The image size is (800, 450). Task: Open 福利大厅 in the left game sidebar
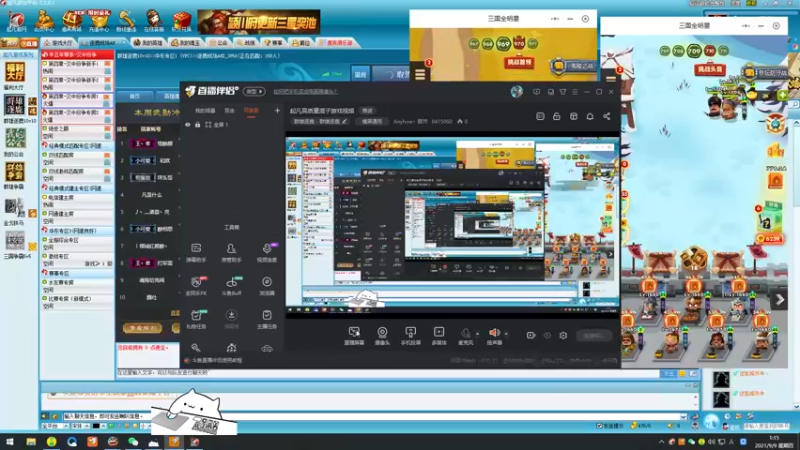pos(14,76)
